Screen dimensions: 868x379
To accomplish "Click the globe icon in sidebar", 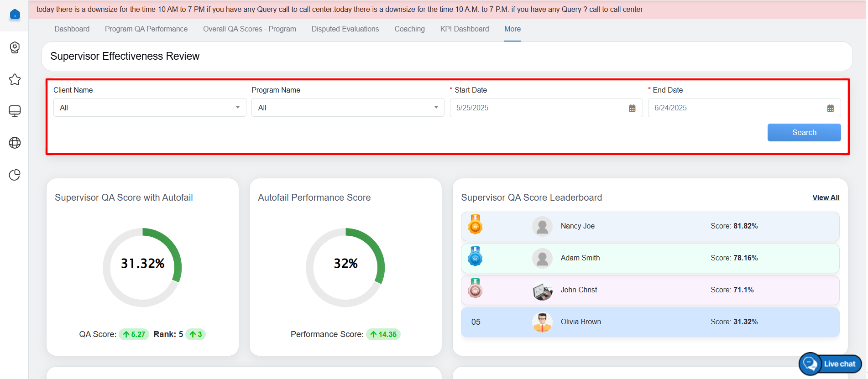I will click(15, 143).
